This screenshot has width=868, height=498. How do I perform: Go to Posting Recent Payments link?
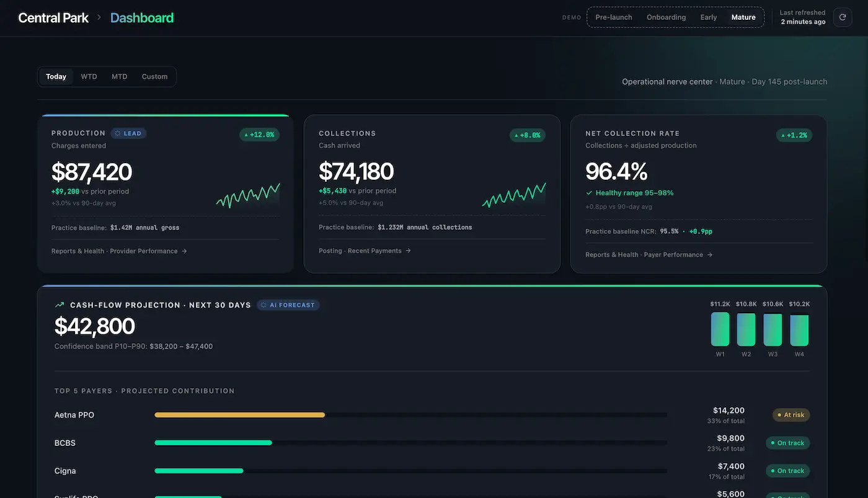365,251
